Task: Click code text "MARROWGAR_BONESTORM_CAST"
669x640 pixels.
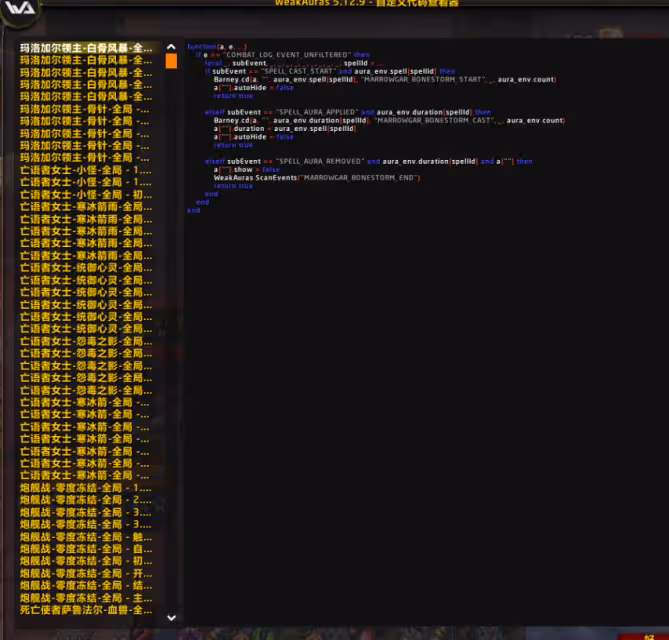Action: tap(433, 120)
